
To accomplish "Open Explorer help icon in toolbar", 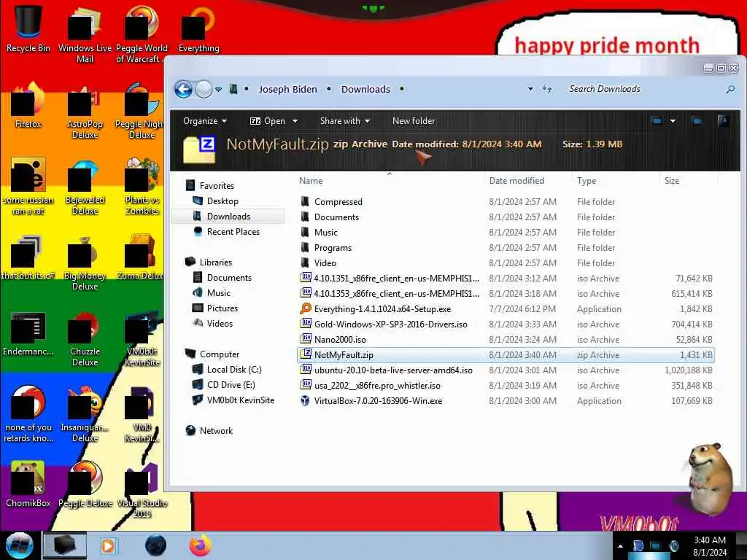I will (x=723, y=121).
